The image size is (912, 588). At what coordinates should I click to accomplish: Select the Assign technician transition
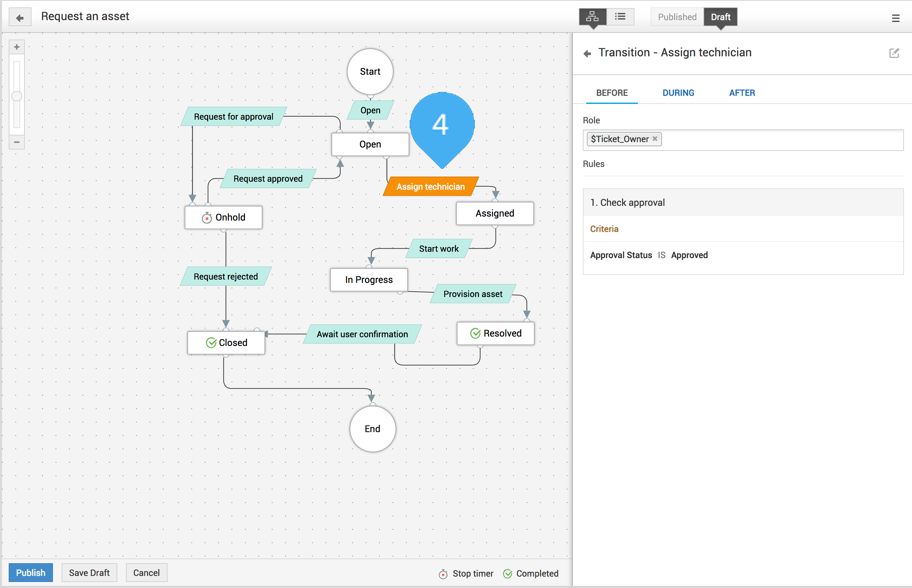431,187
